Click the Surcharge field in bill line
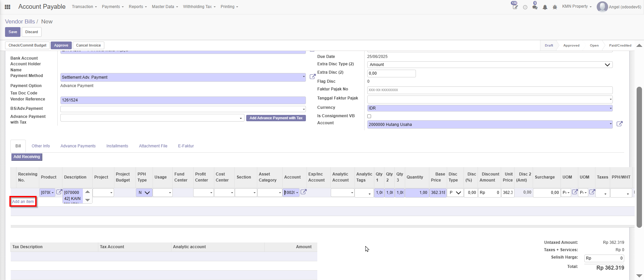Screen dimensions: 644x280 click(x=547, y=193)
